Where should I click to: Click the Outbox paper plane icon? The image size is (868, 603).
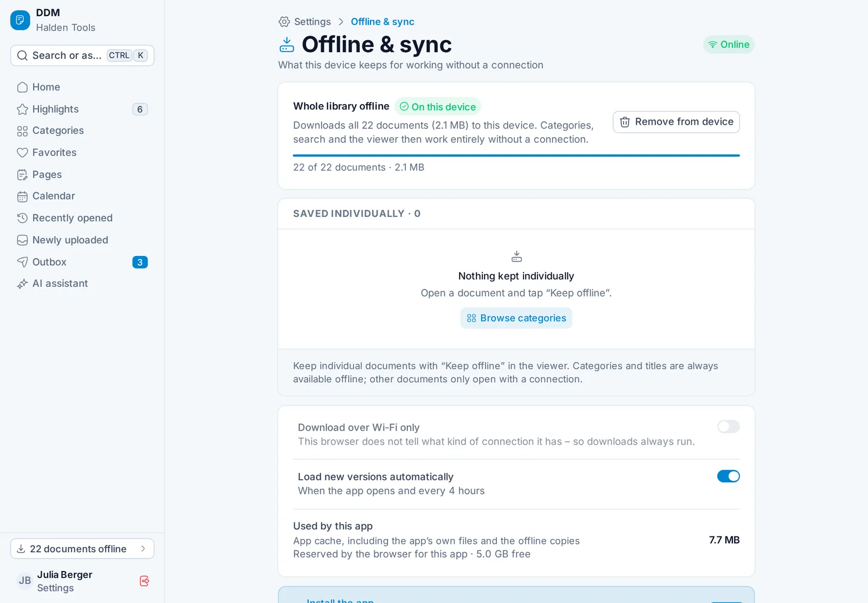click(22, 262)
